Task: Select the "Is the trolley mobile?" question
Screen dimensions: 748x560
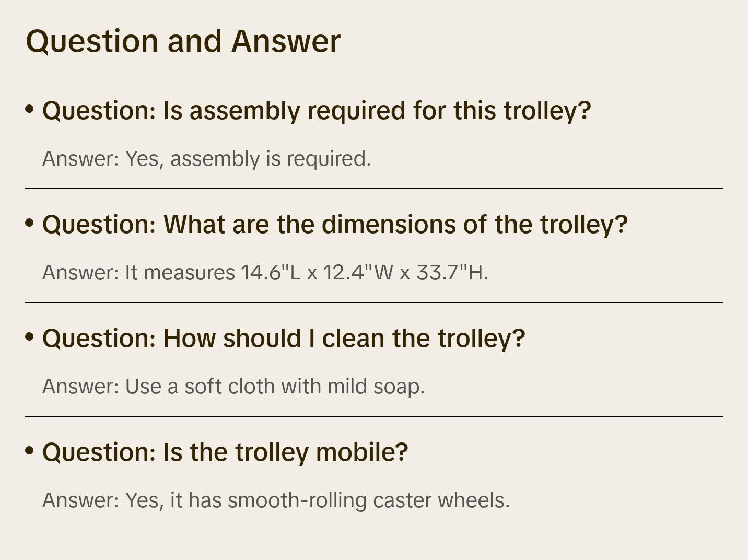Action: [225, 452]
